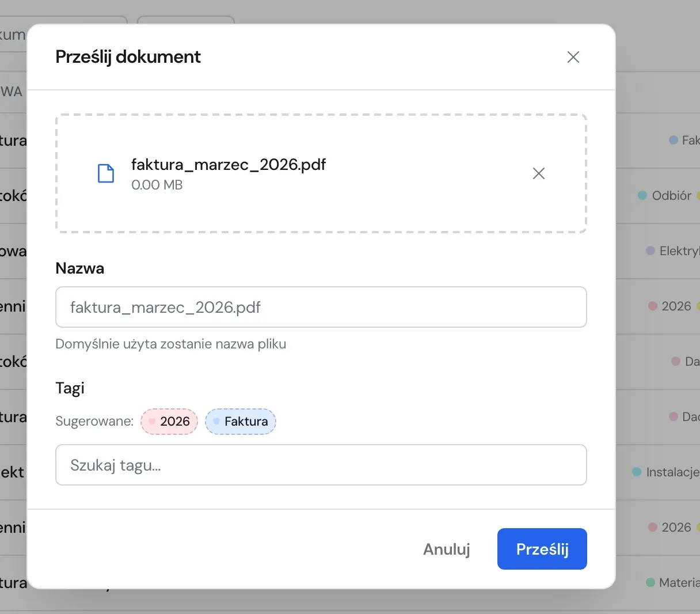This screenshot has height=614, width=700.
Task: Click the Elektry tag in background list
Action: [x=673, y=251]
